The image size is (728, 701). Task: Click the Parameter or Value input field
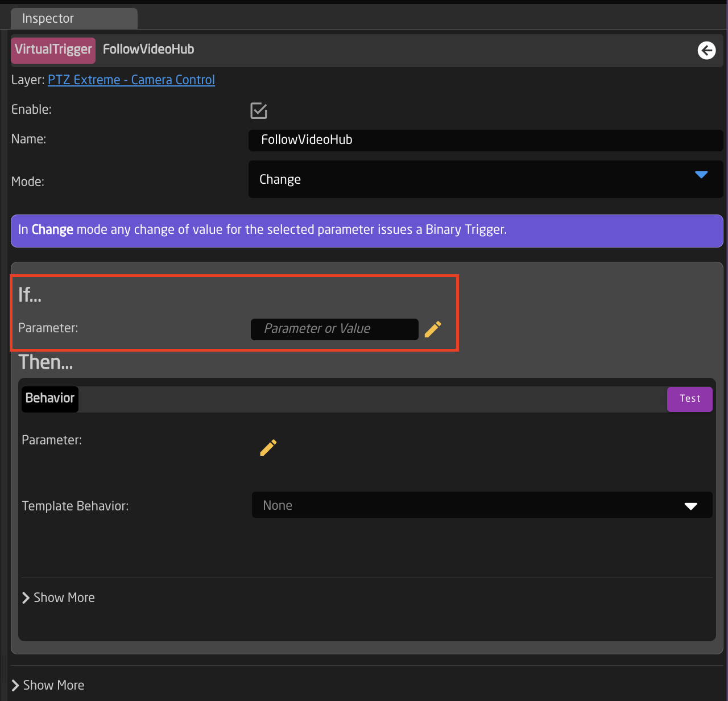point(334,329)
